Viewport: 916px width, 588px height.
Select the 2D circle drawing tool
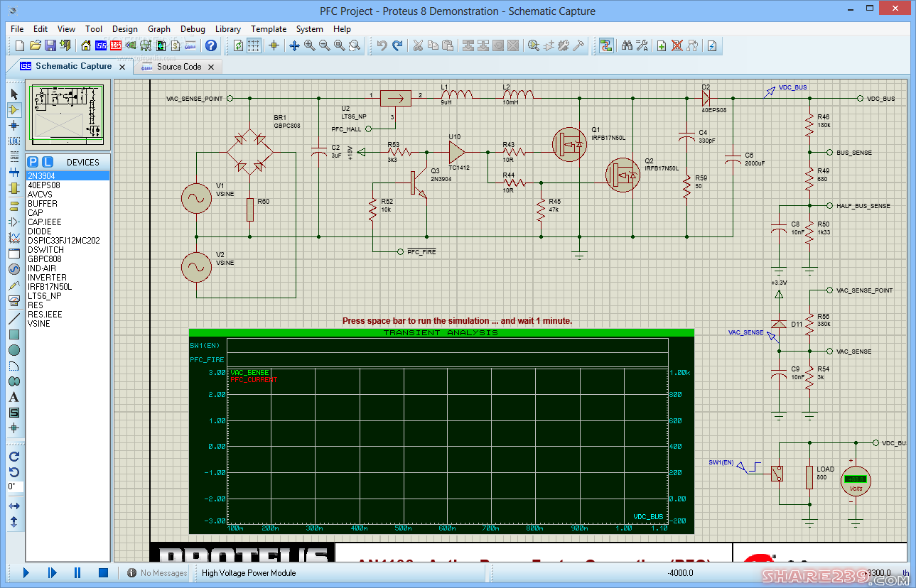pos(14,350)
